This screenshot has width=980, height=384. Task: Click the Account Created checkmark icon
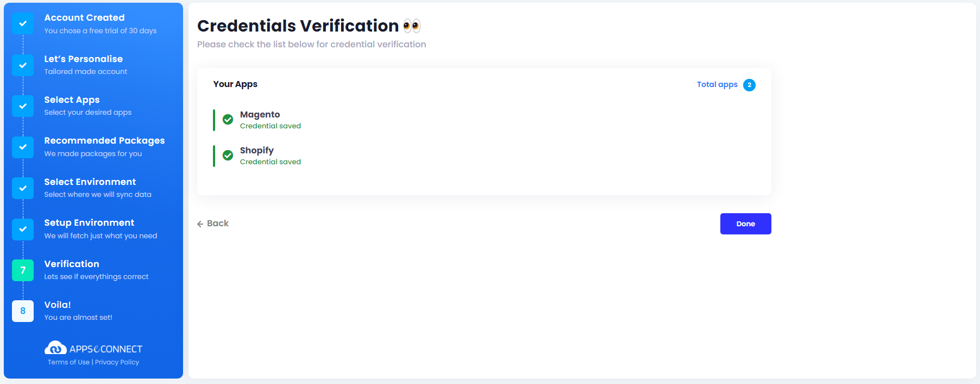pos(23,24)
